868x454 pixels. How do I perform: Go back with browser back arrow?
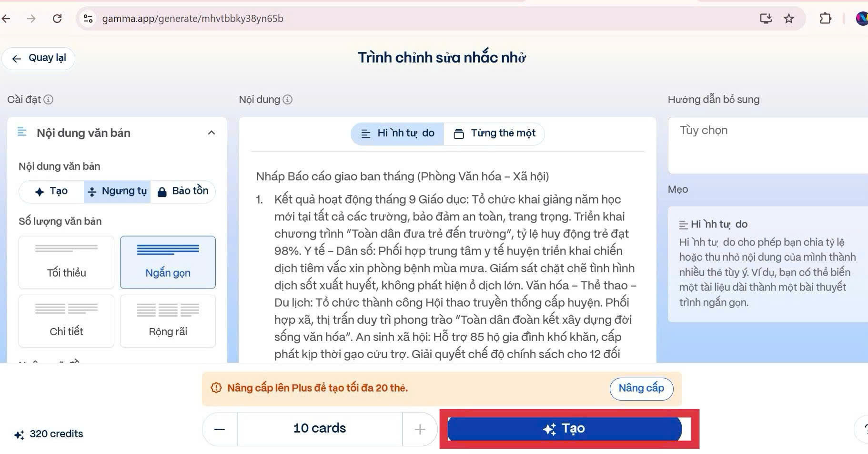coord(6,19)
